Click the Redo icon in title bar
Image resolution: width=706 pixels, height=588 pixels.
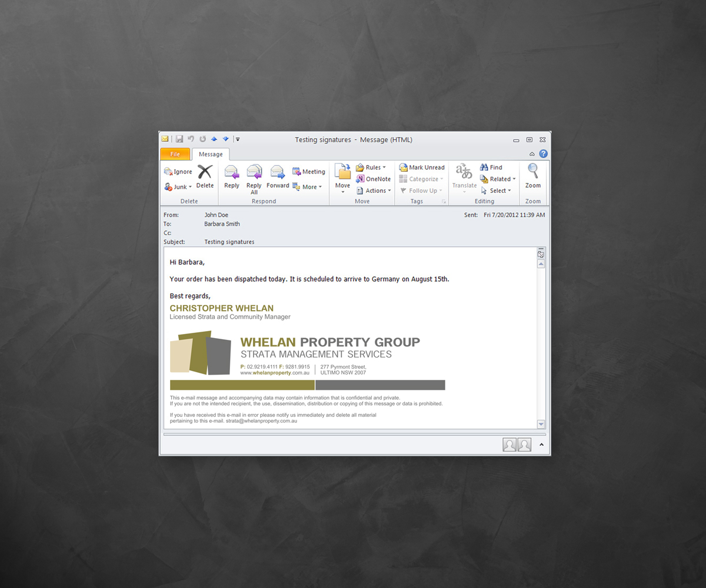click(x=202, y=139)
